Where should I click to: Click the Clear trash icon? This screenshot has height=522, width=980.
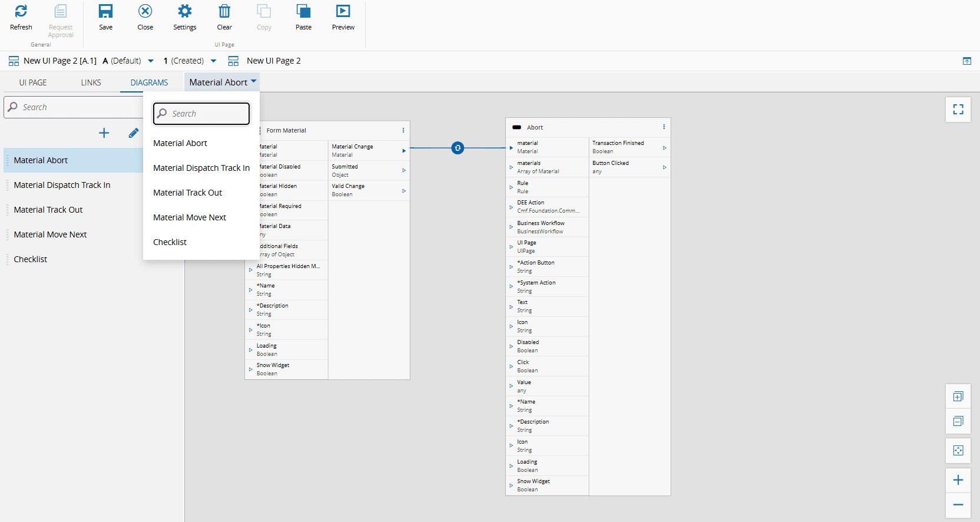(x=224, y=12)
